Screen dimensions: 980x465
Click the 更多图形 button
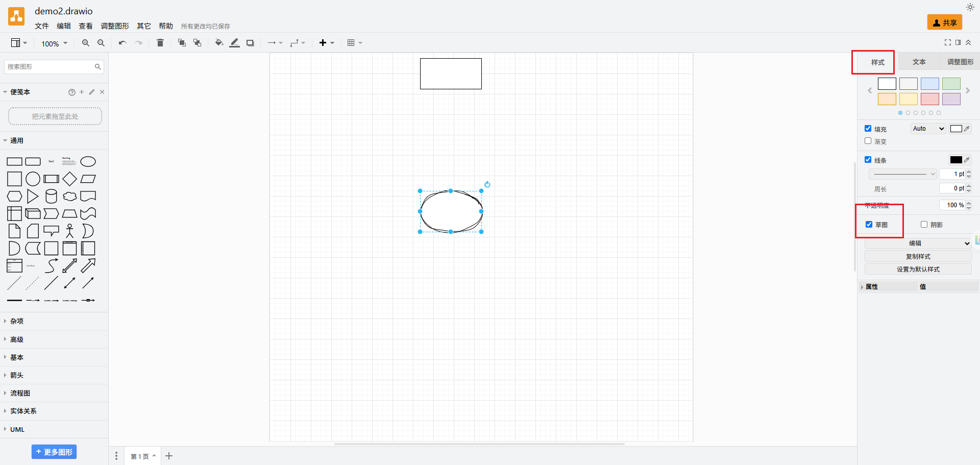coord(54,452)
